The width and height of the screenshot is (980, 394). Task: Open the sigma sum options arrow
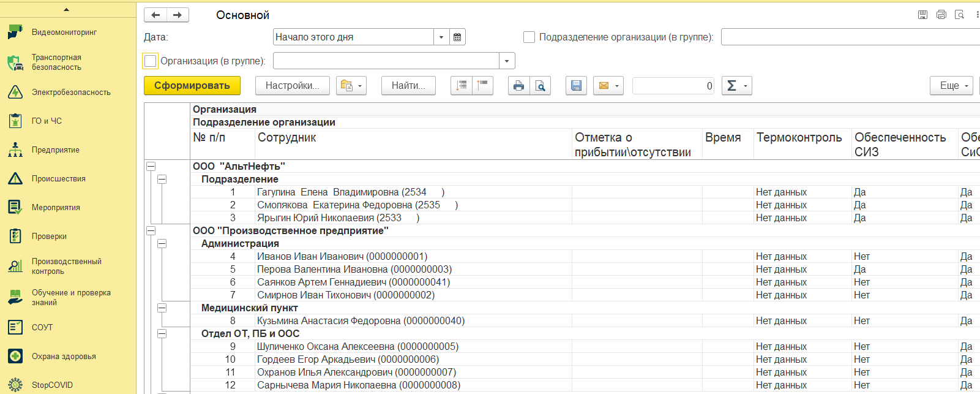coord(746,86)
